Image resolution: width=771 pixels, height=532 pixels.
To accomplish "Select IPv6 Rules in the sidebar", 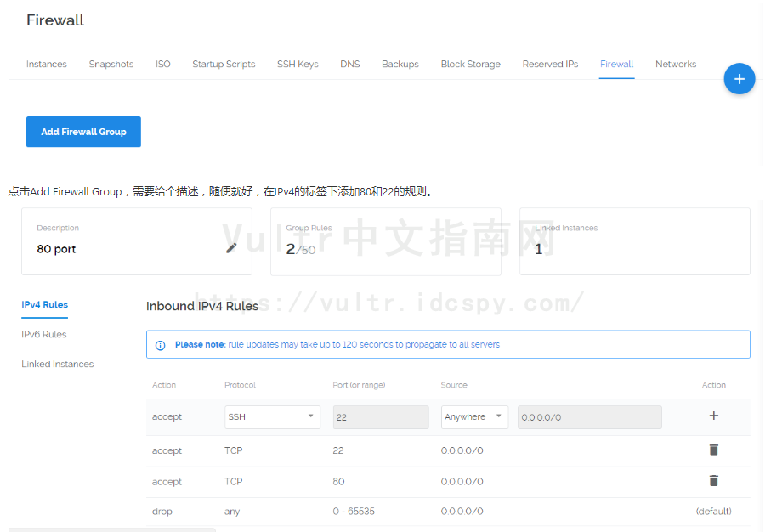I will point(43,334).
